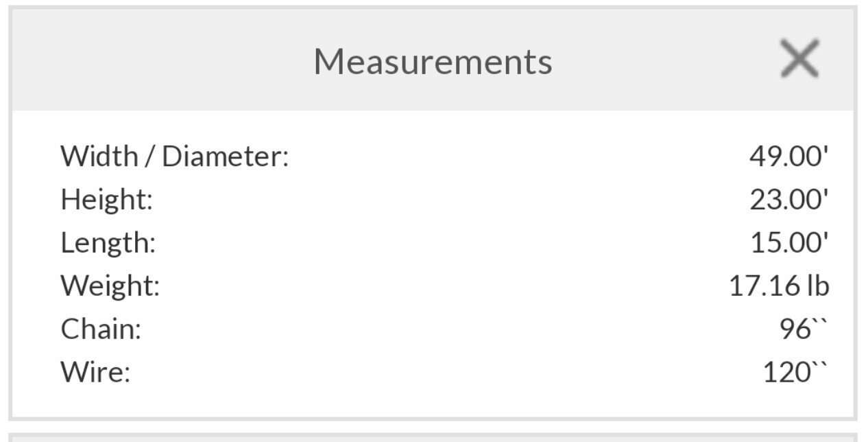Click the panel strip below the Measurements box
The width and height of the screenshot is (868, 442).
point(433,437)
